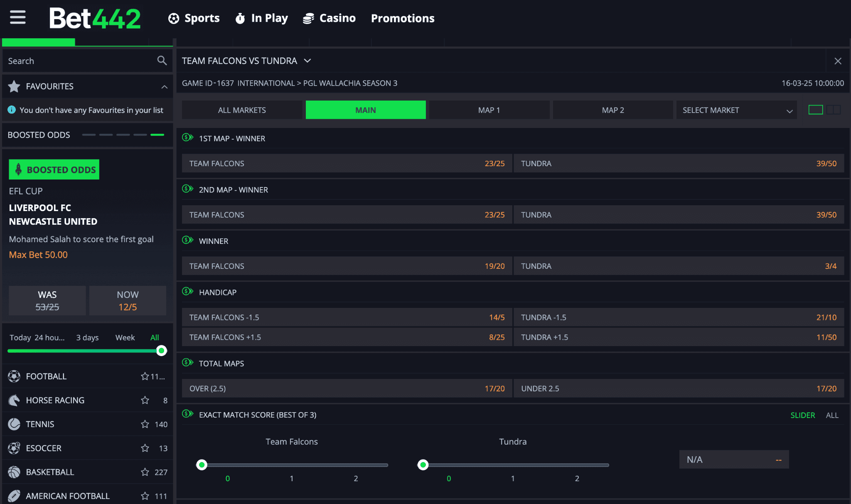Select Under 2.5 total maps
Image resolution: width=851 pixels, height=504 pixels.
679,388
